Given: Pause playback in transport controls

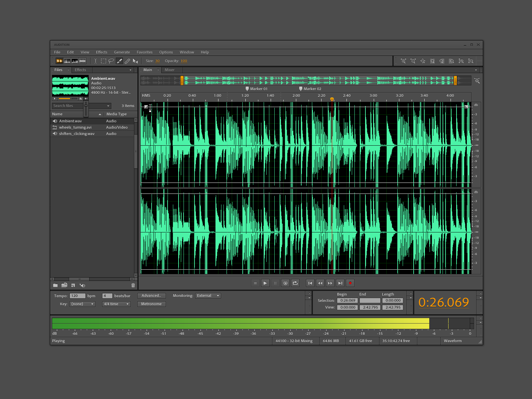Looking at the screenshot, I should tap(275, 283).
